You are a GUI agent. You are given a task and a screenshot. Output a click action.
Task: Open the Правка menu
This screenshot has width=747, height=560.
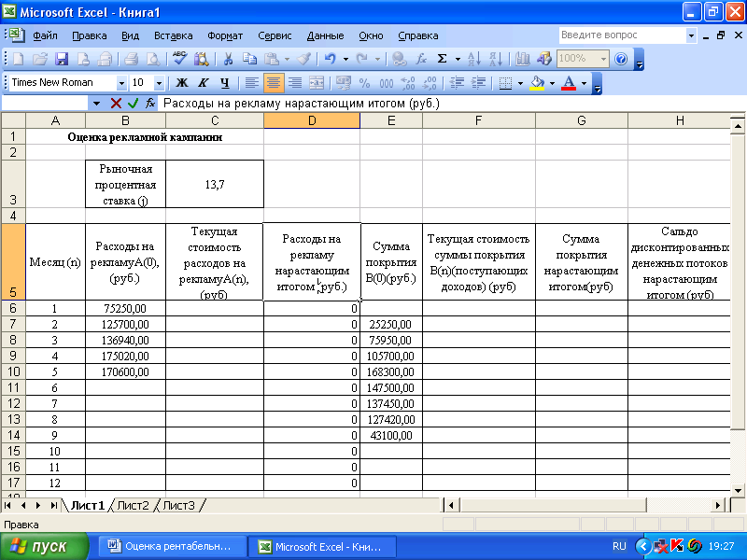[89, 35]
